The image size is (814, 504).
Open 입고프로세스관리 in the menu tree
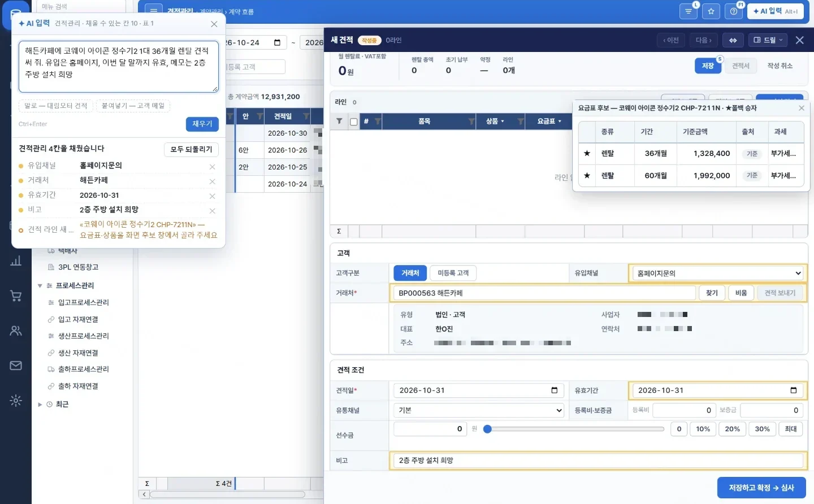coord(83,303)
